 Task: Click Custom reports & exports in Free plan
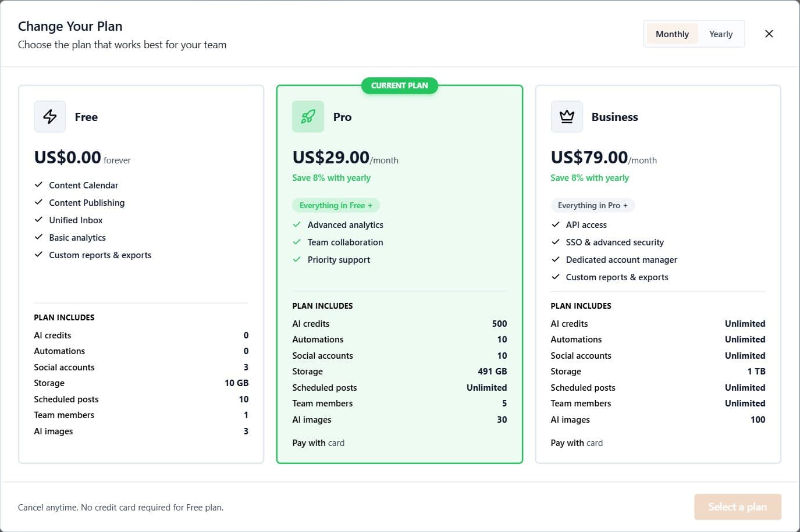point(100,255)
